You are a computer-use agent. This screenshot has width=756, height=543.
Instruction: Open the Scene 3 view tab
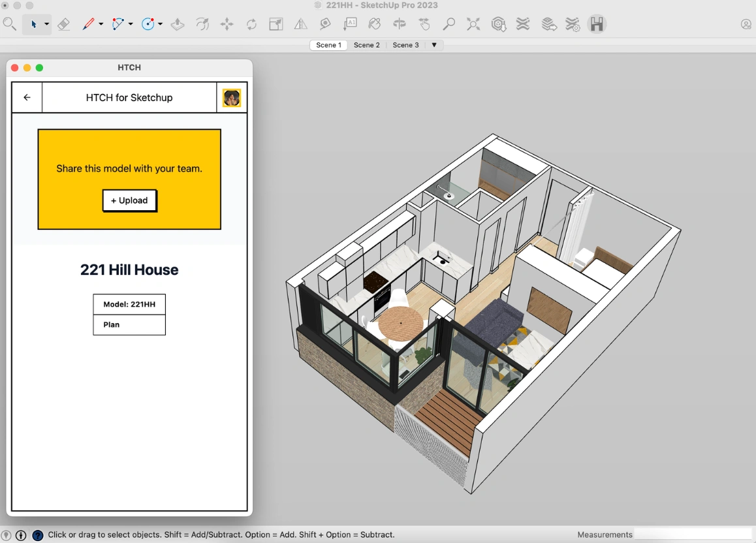(406, 45)
